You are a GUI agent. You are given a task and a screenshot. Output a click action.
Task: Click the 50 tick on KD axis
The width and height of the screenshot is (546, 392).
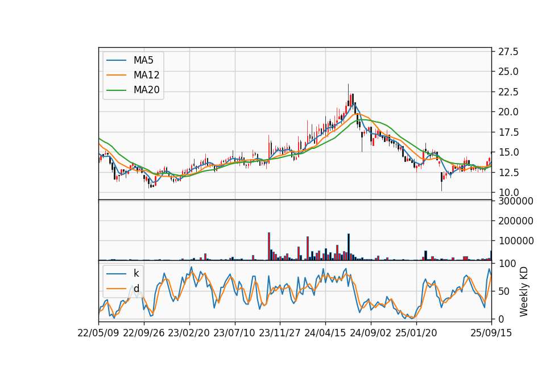tap(503, 291)
